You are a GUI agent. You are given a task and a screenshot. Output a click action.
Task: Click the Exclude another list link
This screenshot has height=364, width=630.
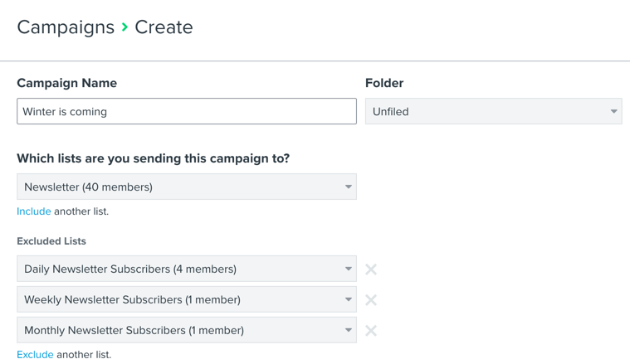[x=35, y=355]
